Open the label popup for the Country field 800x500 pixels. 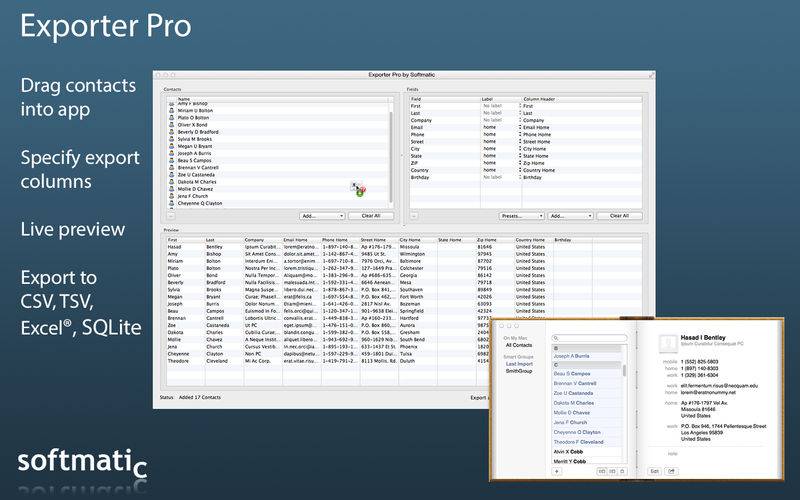click(x=502, y=170)
